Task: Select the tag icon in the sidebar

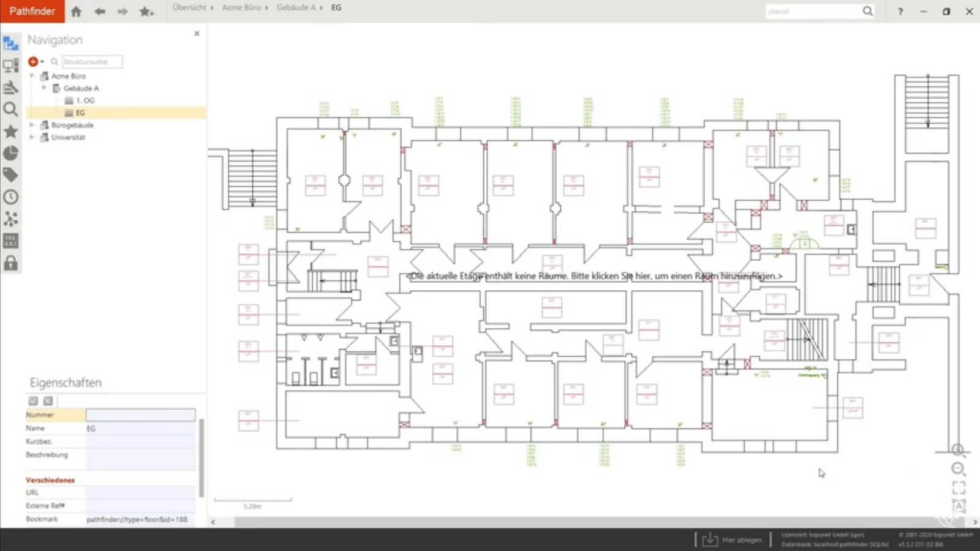Action: [10, 175]
